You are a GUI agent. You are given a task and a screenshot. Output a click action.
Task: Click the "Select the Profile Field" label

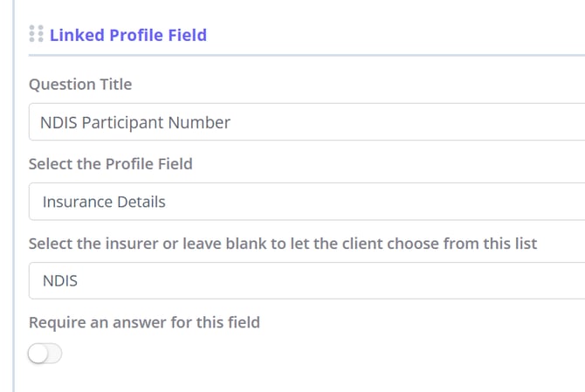click(110, 163)
